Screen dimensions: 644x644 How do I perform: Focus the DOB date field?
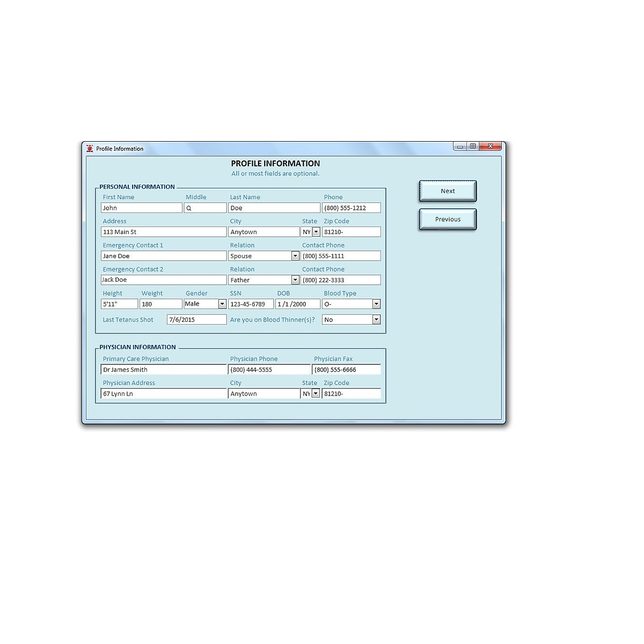(297, 304)
